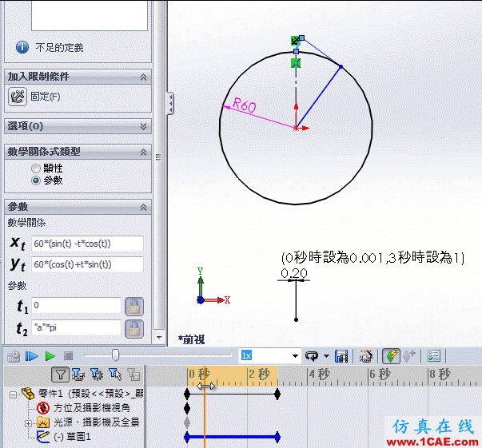The height and width of the screenshot is (448, 482).
Task: Click the orientation and camera views icon
Action: pyautogui.click(x=43, y=408)
